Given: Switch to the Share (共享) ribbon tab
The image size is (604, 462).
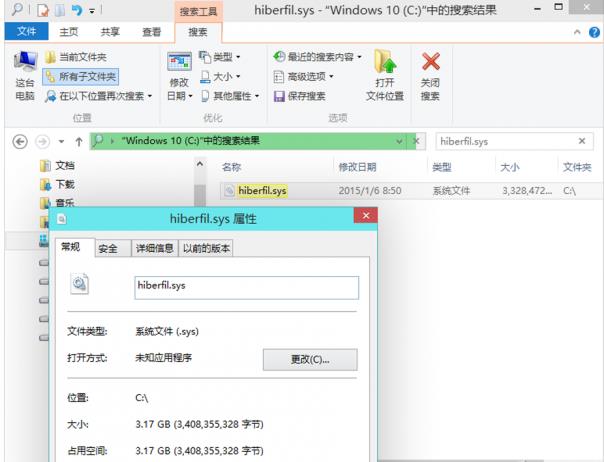Looking at the screenshot, I should [110, 32].
